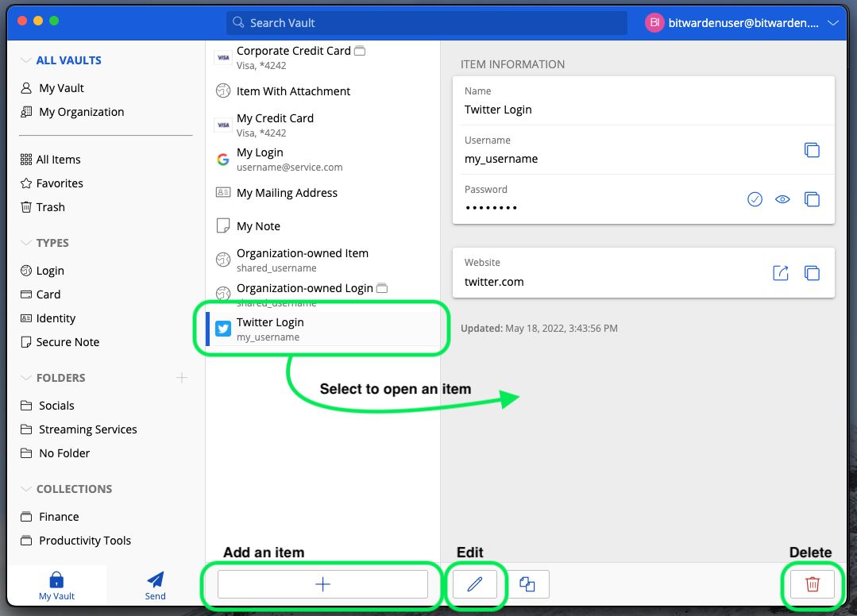Select the Corporate Credit Card item

[323, 57]
